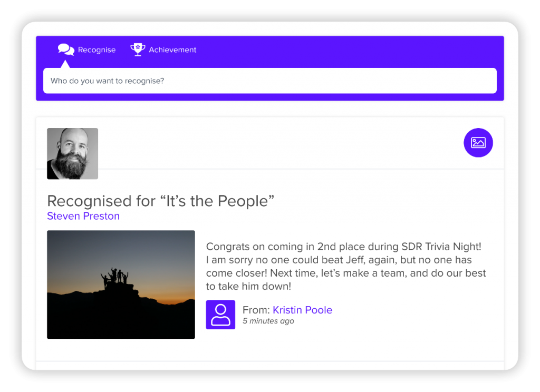
Task: Focus the 'Who do you want to recognise?' field
Action: 269,81
